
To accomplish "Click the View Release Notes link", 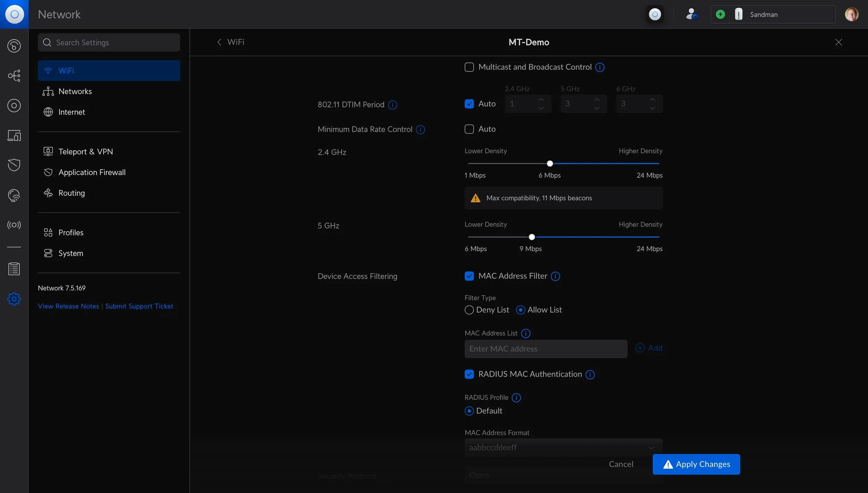I will click(x=68, y=306).
